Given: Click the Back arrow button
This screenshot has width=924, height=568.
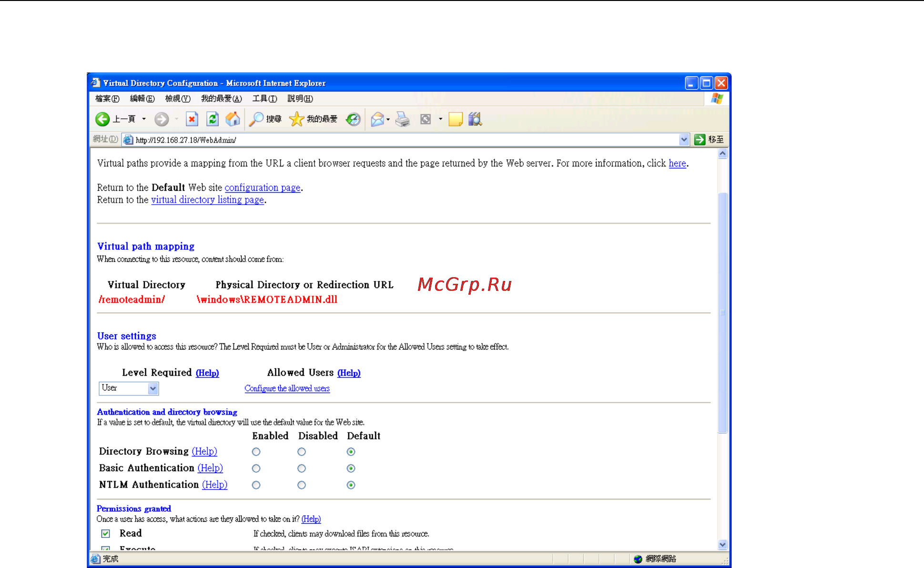Looking at the screenshot, I should [x=102, y=119].
